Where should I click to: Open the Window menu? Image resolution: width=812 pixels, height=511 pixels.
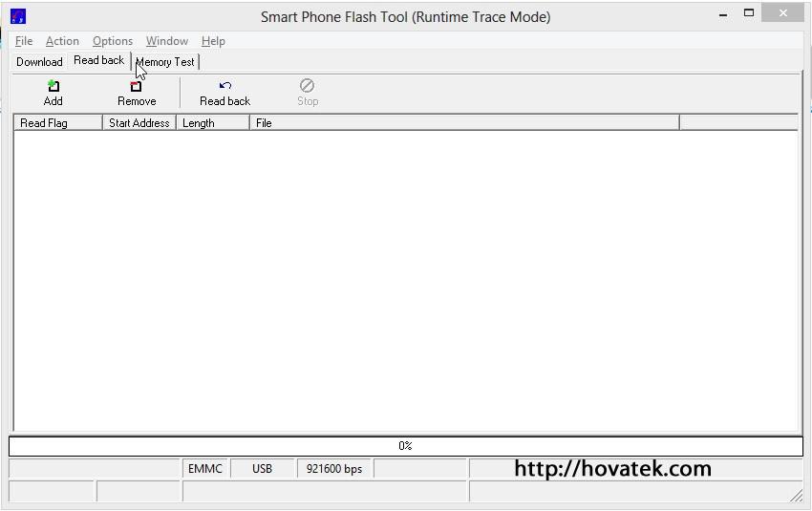tap(167, 41)
